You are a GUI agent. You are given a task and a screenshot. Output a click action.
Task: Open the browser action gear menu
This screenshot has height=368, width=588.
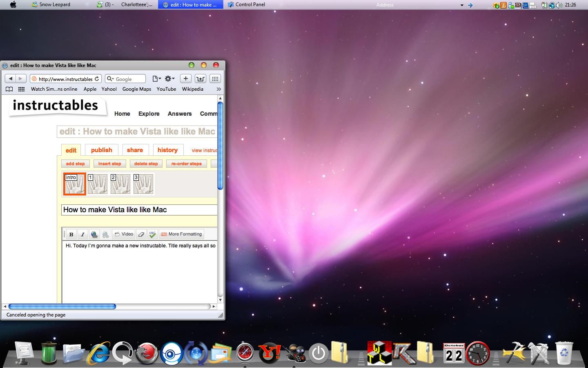coord(169,79)
